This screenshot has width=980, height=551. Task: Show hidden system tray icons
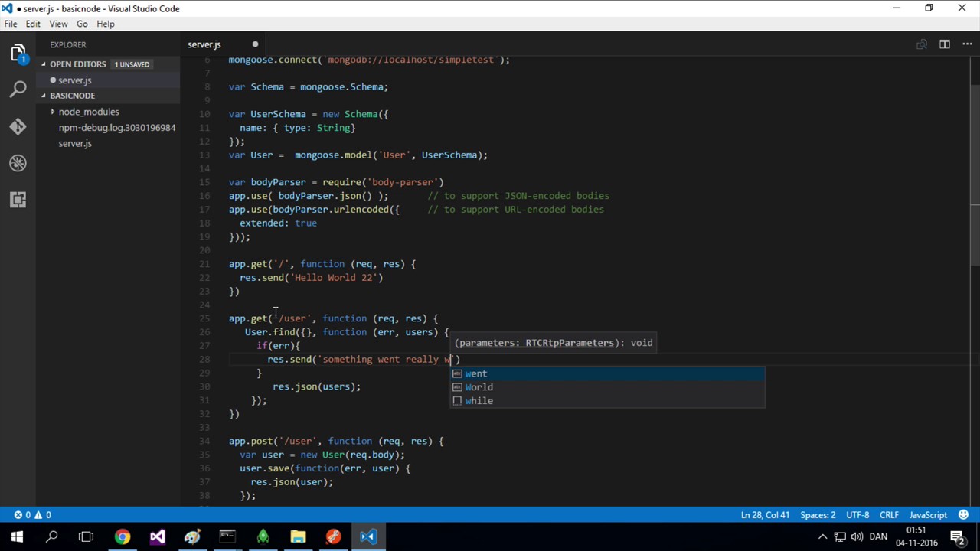coord(823,537)
